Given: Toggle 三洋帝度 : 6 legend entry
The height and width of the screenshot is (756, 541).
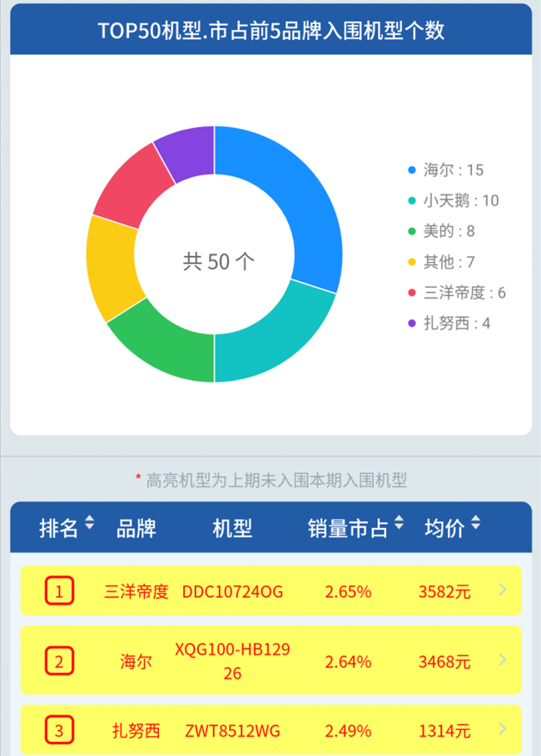Looking at the screenshot, I should (x=457, y=293).
